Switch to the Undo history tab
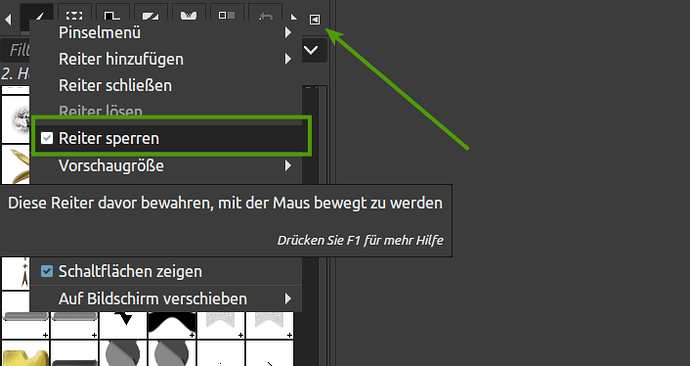The height and width of the screenshot is (366, 690). pyautogui.click(x=265, y=16)
